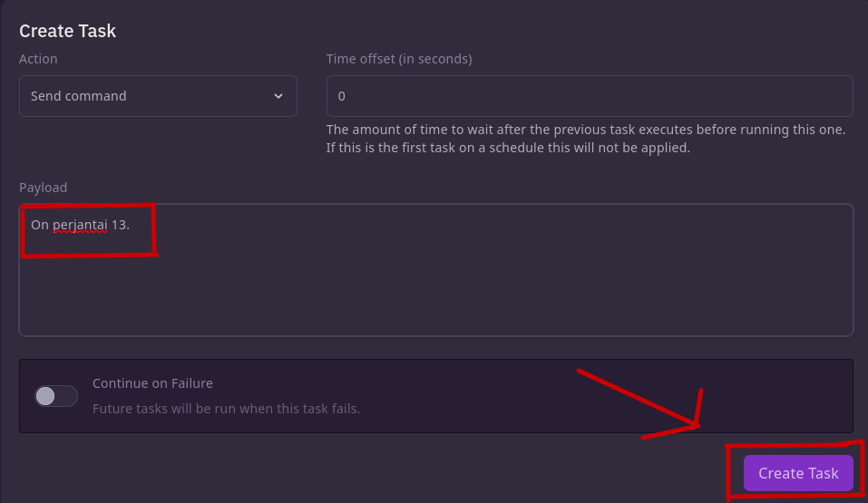Click the misspelled word "perjantai"
868x503 pixels.
[x=80, y=225]
